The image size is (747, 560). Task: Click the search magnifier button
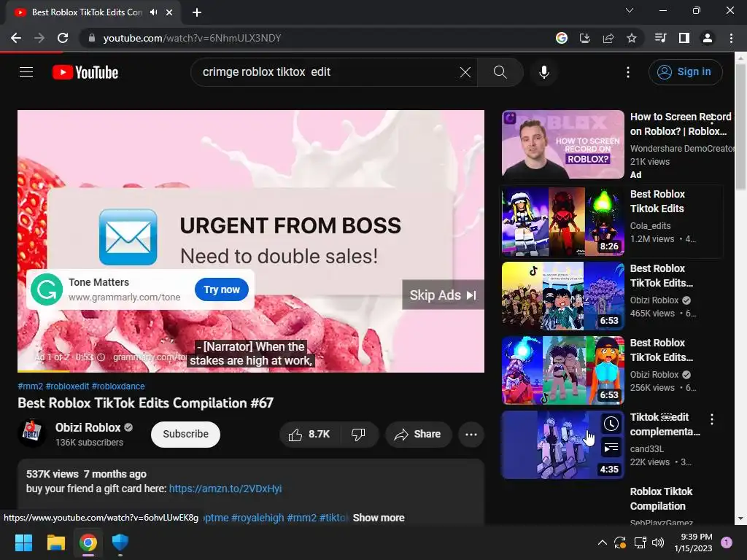(x=500, y=72)
